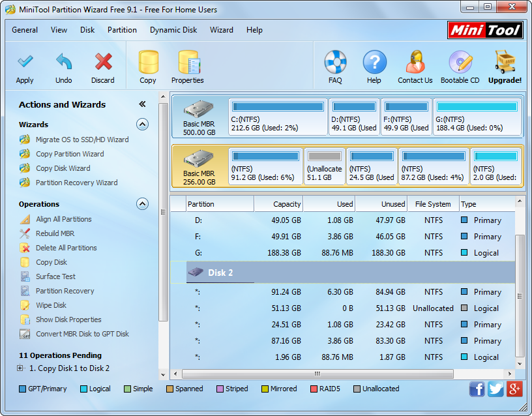This screenshot has width=532, height=416.
Task: Open the Help question mark icon
Action: coord(374,62)
